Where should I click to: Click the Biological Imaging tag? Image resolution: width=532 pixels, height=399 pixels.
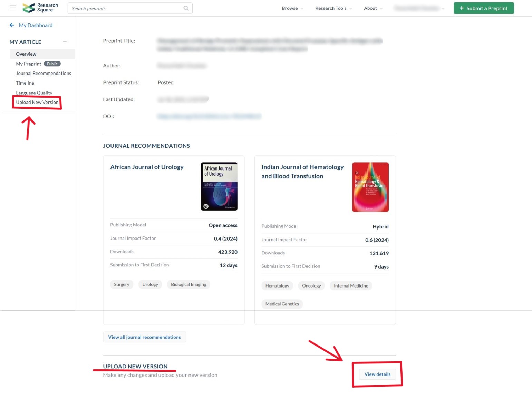pos(188,284)
